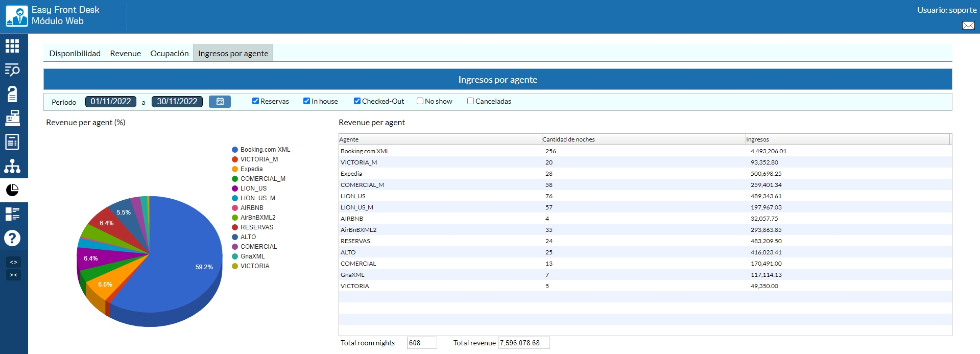Click the 6.6% orange pie slice

[x=110, y=281]
